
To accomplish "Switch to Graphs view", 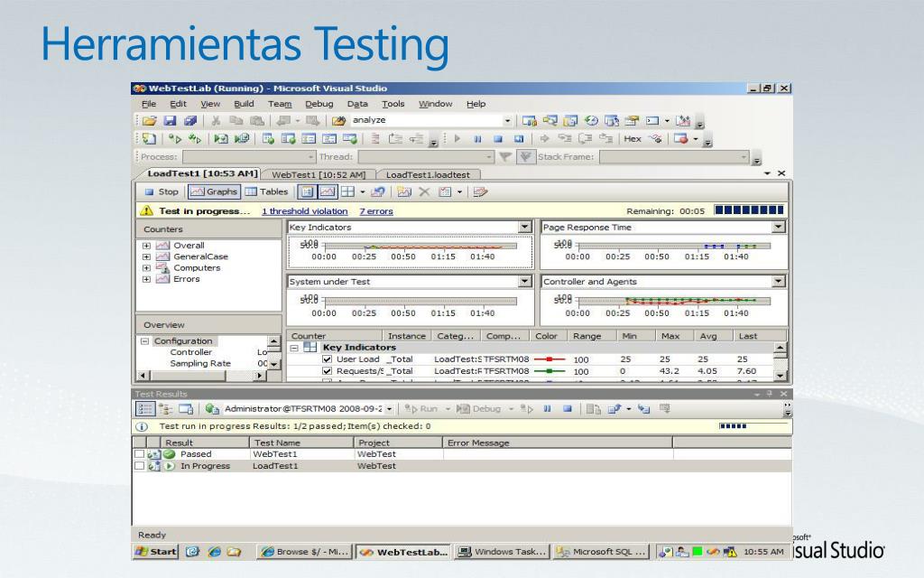I will coord(214,191).
